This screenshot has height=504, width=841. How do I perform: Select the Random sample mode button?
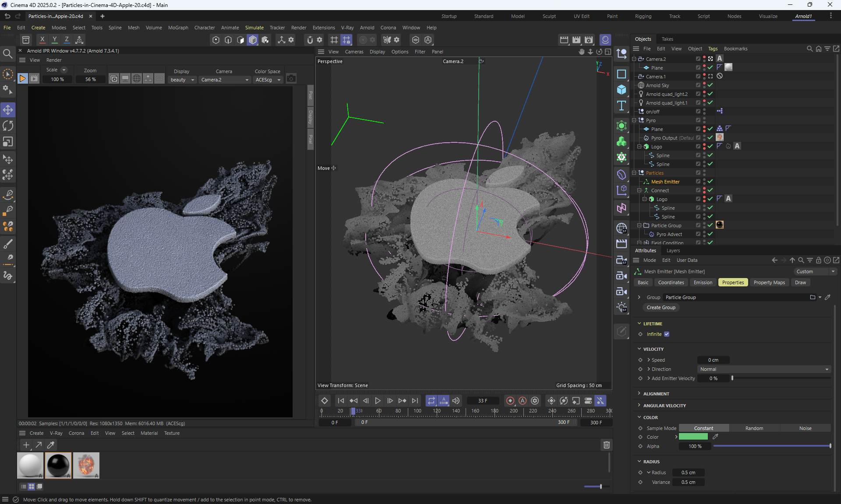(754, 428)
